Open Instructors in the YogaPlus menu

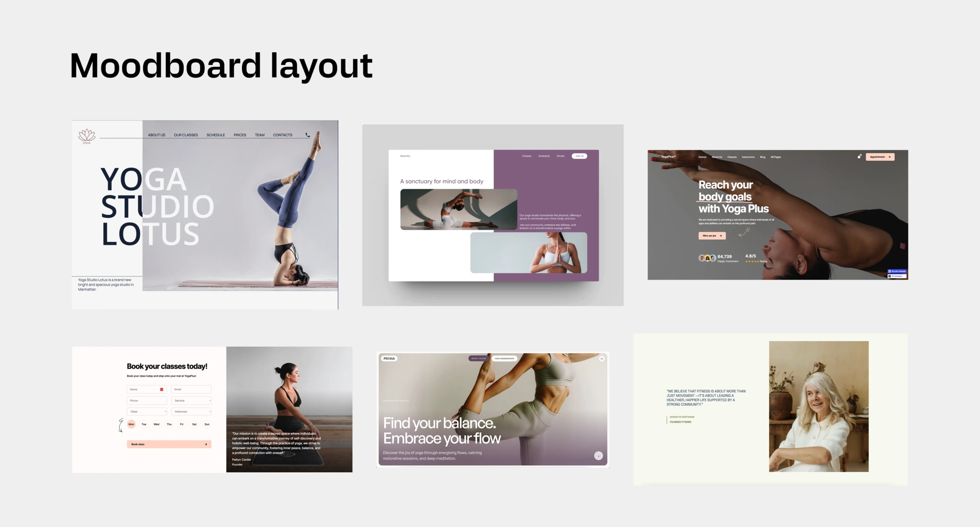tap(748, 157)
